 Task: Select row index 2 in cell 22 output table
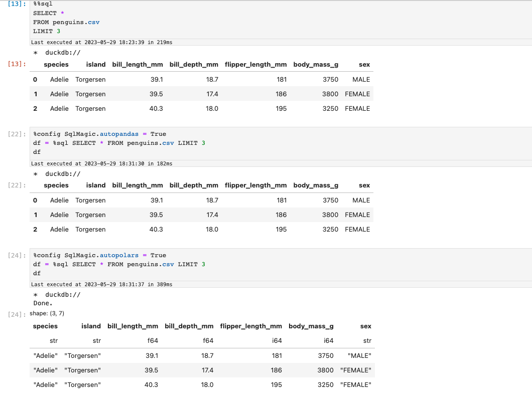(x=35, y=229)
